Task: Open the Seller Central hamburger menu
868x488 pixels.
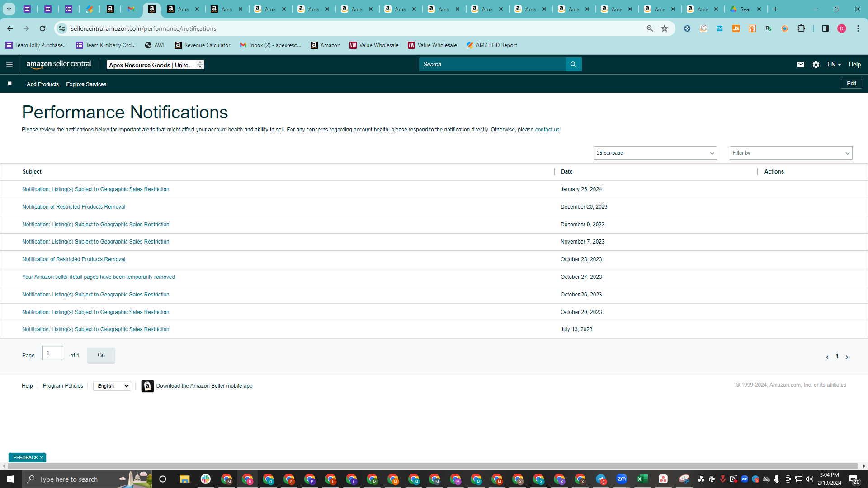Action: pos(9,65)
